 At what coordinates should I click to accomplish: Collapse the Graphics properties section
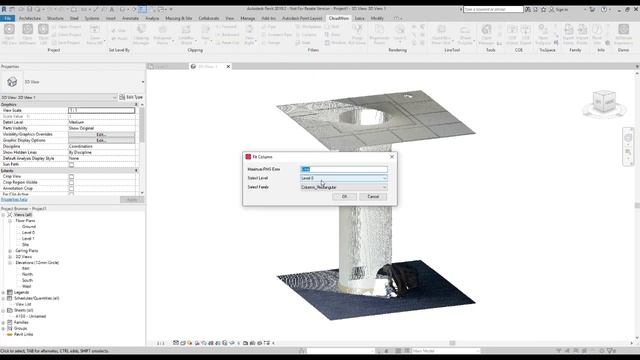tap(136, 105)
